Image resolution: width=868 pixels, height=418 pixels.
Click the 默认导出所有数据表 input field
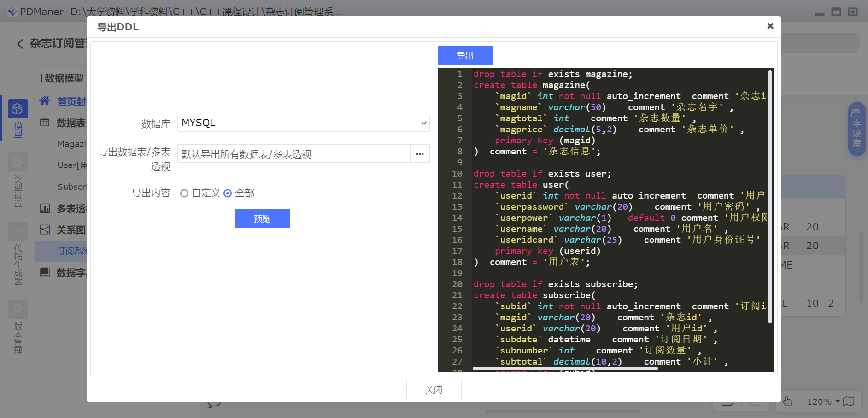click(293, 154)
